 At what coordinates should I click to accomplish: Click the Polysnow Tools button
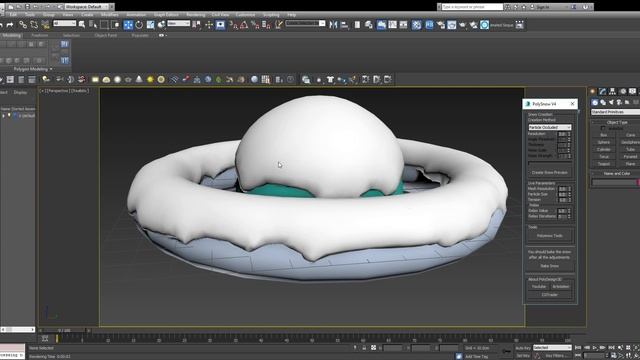[x=550, y=236]
